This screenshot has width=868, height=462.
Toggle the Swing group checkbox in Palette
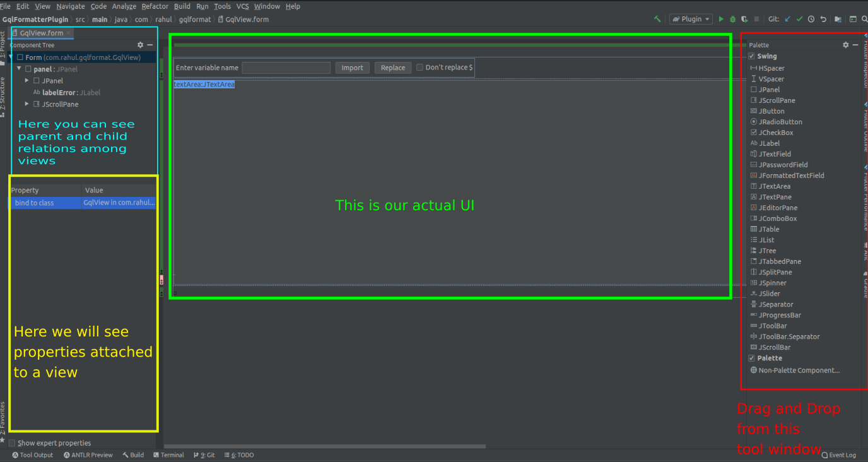pyautogui.click(x=752, y=56)
